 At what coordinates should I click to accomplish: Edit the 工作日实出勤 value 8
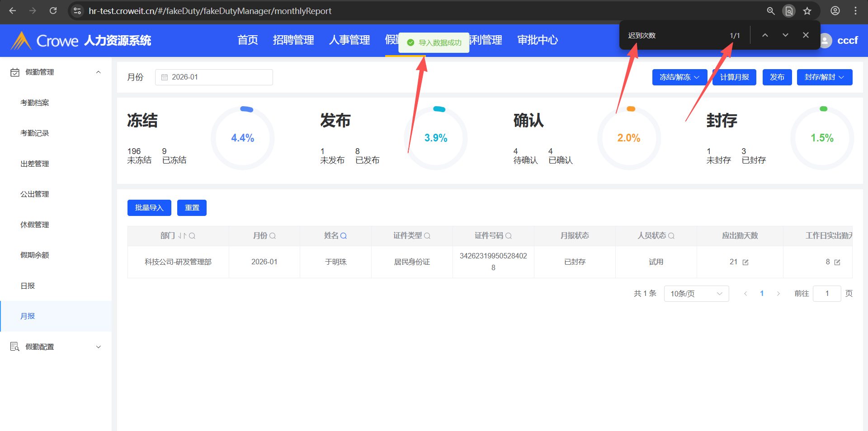coord(837,262)
